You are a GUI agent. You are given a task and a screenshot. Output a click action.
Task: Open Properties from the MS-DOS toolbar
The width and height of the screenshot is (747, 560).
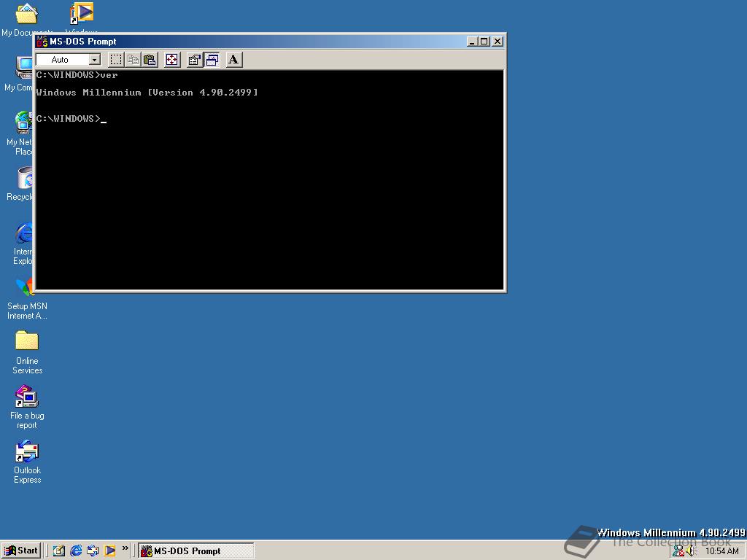pyautogui.click(x=194, y=60)
